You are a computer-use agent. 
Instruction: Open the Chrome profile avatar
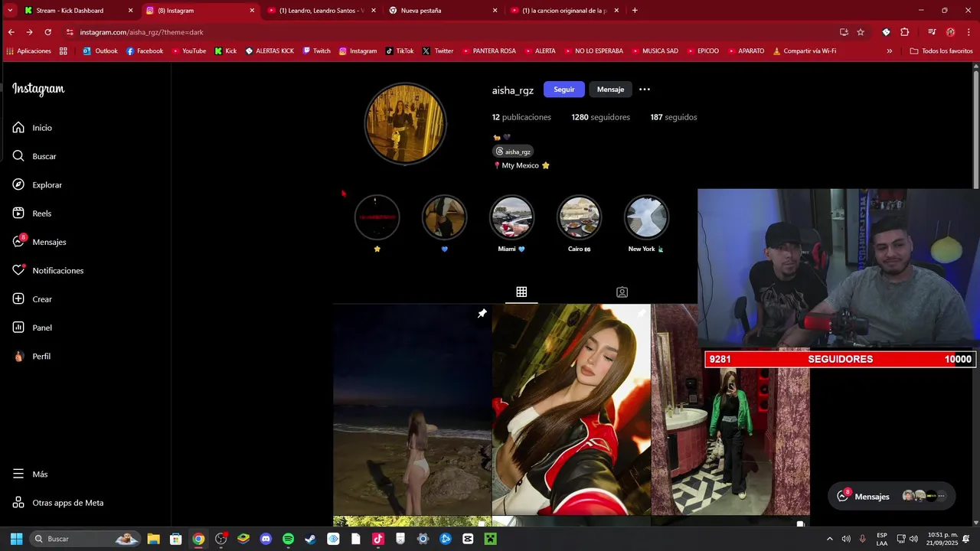pos(950,32)
